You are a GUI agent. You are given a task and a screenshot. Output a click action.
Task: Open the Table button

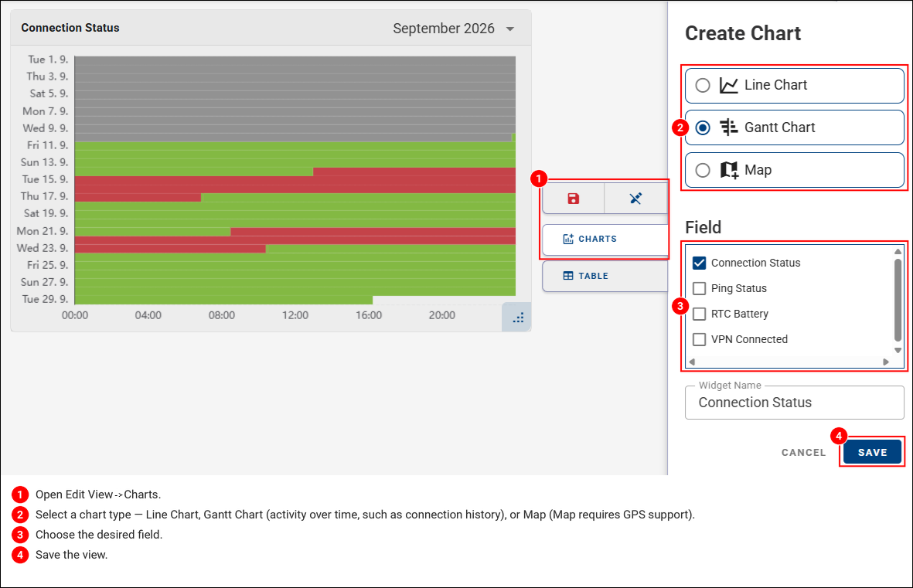coord(605,276)
